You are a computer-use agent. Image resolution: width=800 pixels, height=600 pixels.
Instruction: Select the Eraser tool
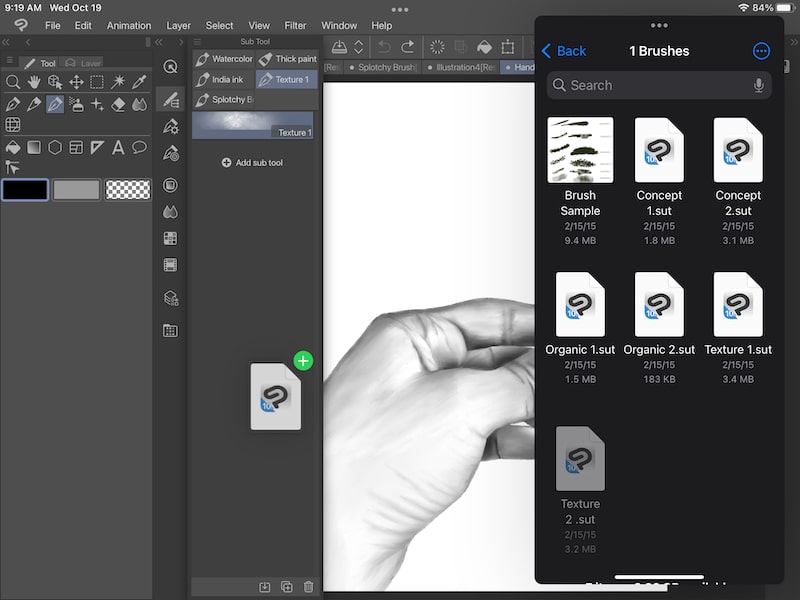118,105
